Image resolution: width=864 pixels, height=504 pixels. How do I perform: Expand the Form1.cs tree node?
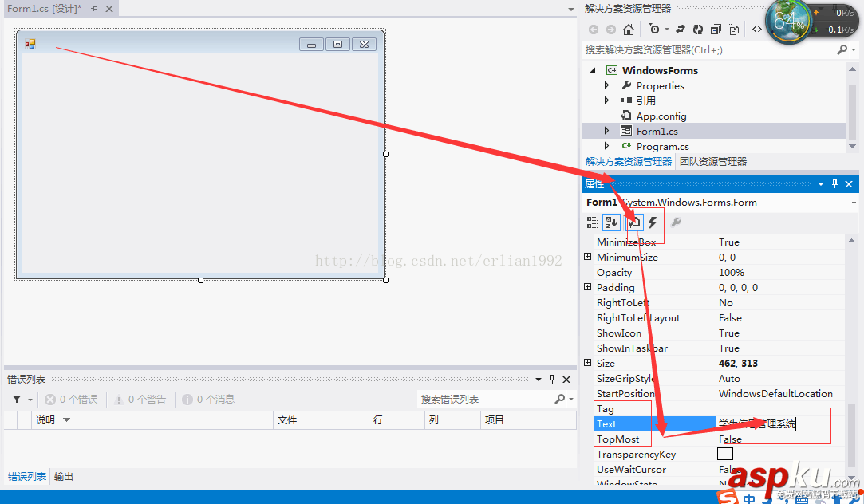click(x=606, y=130)
